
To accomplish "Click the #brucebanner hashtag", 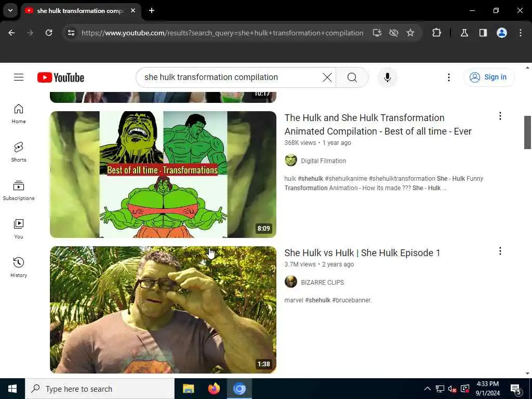I will [352, 300].
